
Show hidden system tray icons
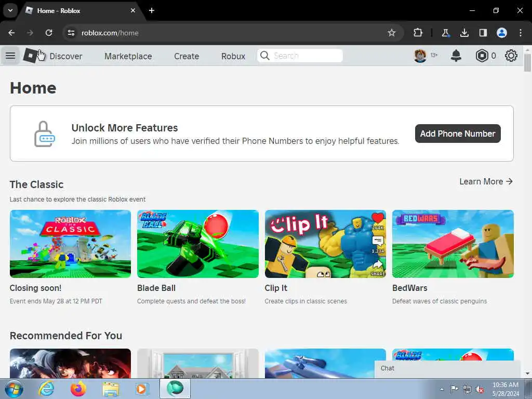coord(442,389)
